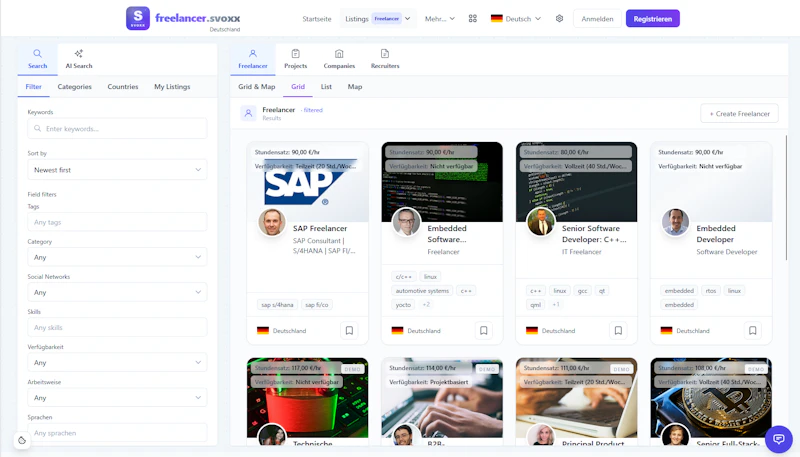The width and height of the screenshot is (800, 457).
Task: Switch to List view
Action: pos(326,87)
